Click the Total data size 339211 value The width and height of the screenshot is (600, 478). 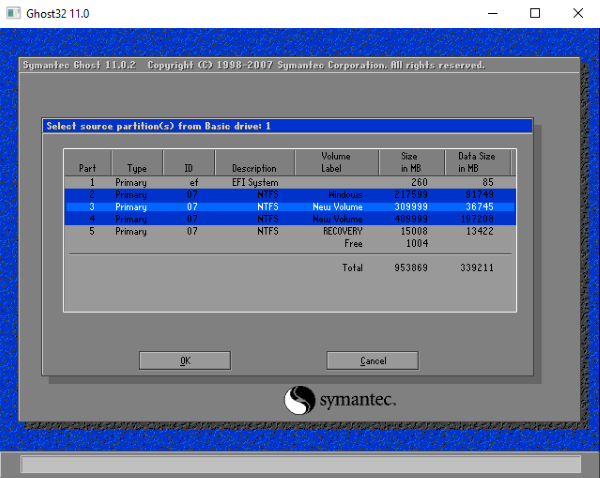pos(477,268)
